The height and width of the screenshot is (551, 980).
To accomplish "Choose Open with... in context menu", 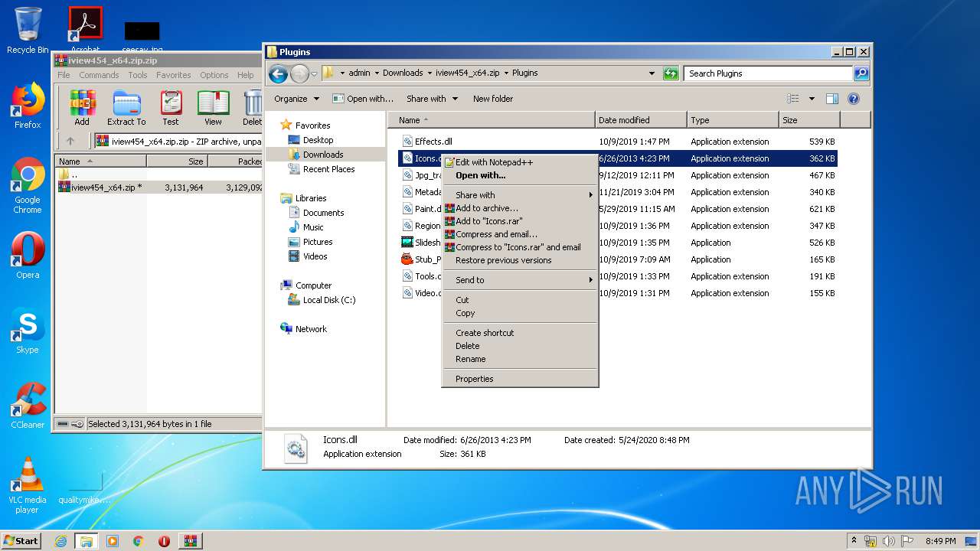I will click(x=520, y=175).
